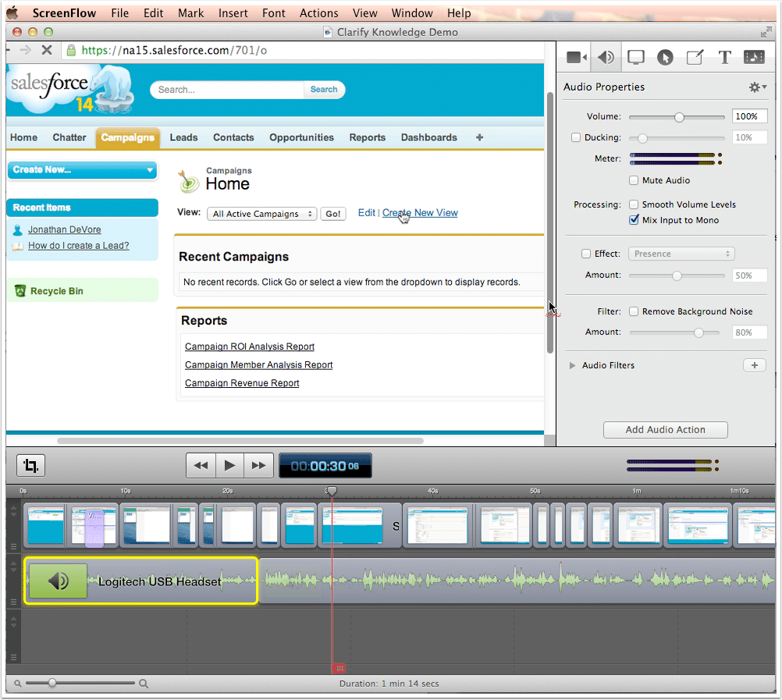Click the Jonathan DeVore contact icon

17,230
